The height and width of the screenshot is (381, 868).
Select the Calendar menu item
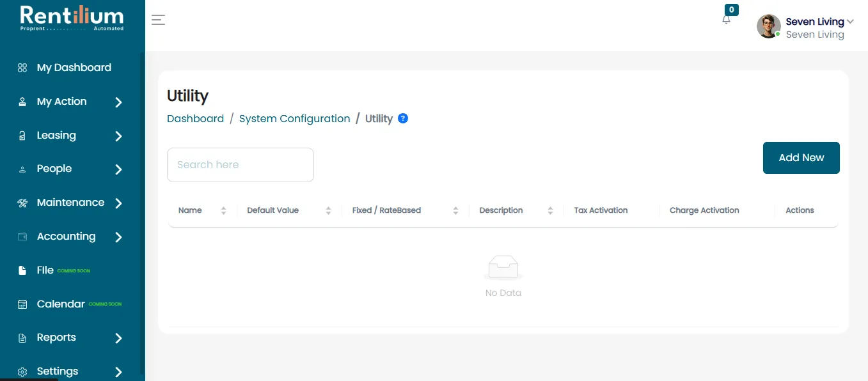pos(61,304)
